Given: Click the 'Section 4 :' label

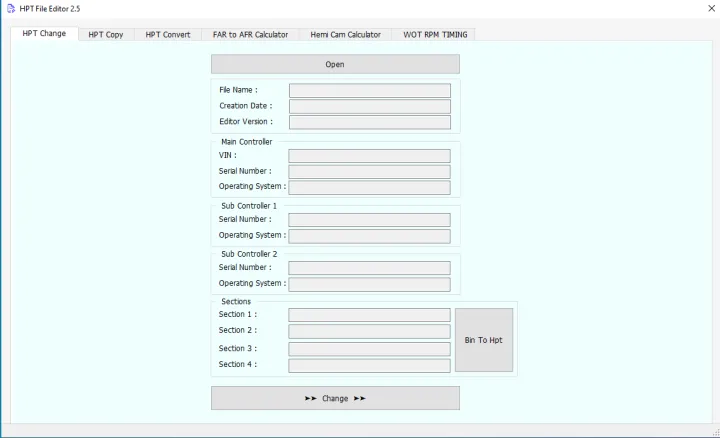Looking at the screenshot, I should (238, 364).
